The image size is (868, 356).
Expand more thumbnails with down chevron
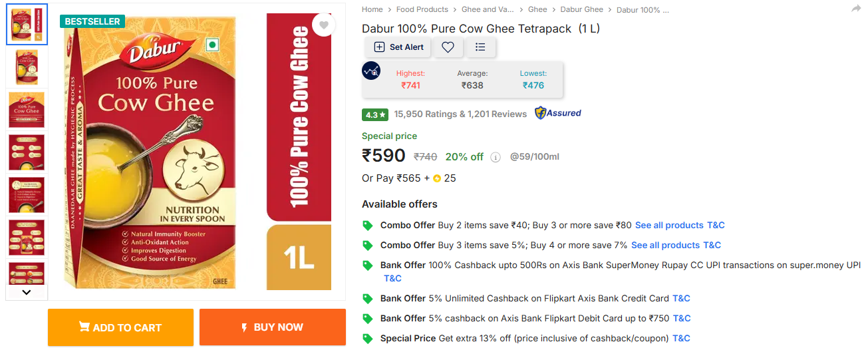[27, 291]
